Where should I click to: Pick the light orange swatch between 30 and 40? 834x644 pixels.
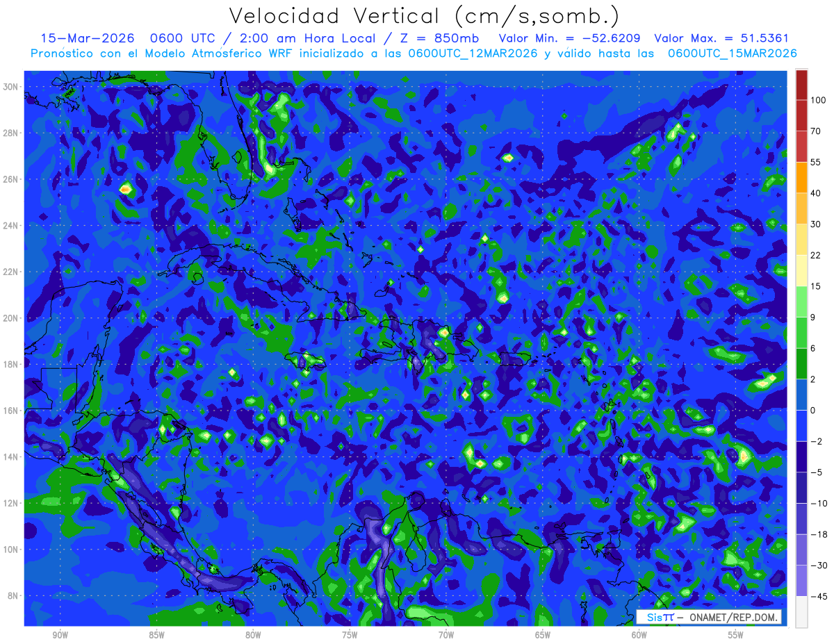801,208
